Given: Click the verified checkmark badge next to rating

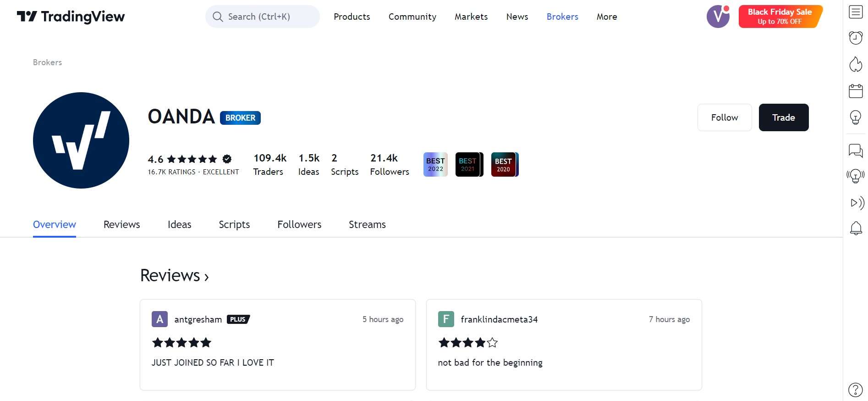Looking at the screenshot, I should tap(227, 159).
